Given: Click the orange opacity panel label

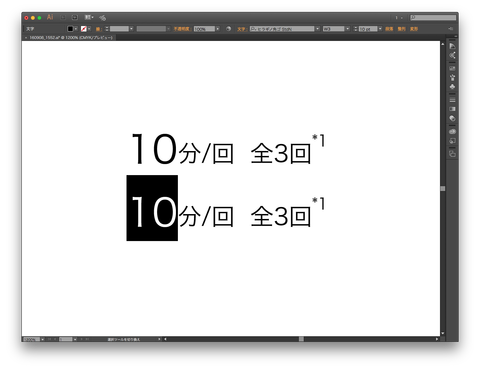Looking at the screenshot, I should (181, 29).
